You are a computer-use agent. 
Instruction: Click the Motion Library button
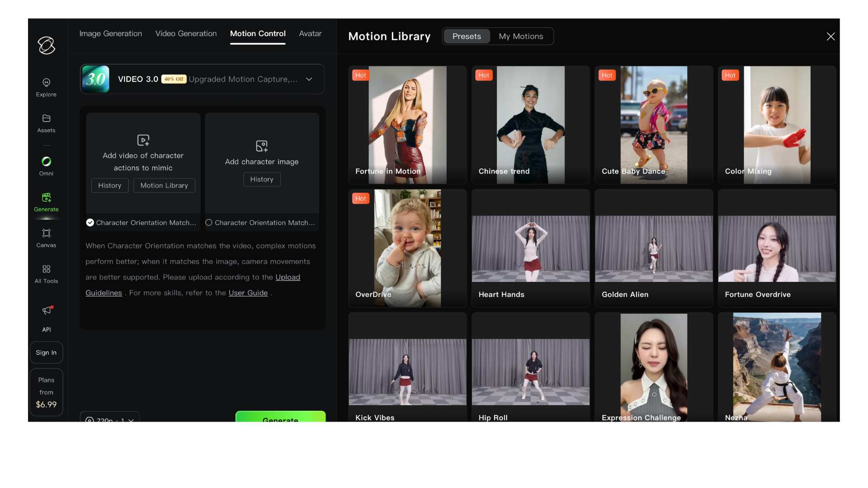click(x=164, y=185)
